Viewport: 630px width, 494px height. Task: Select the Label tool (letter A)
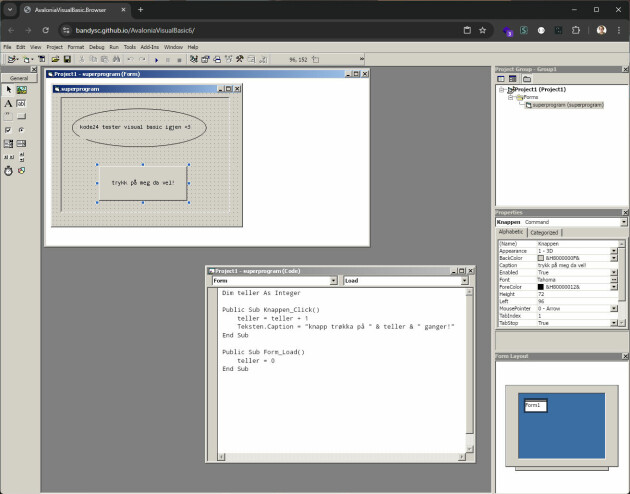8,104
